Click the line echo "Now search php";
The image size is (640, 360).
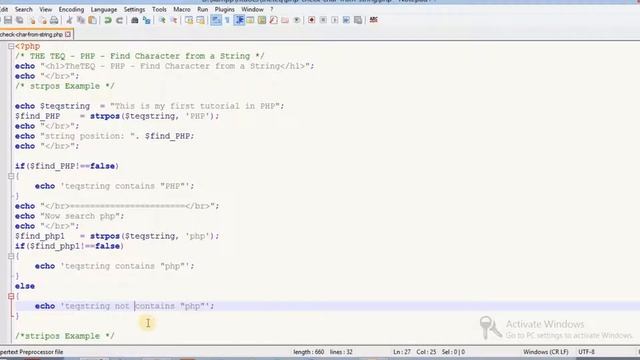pyautogui.click(x=69, y=216)
